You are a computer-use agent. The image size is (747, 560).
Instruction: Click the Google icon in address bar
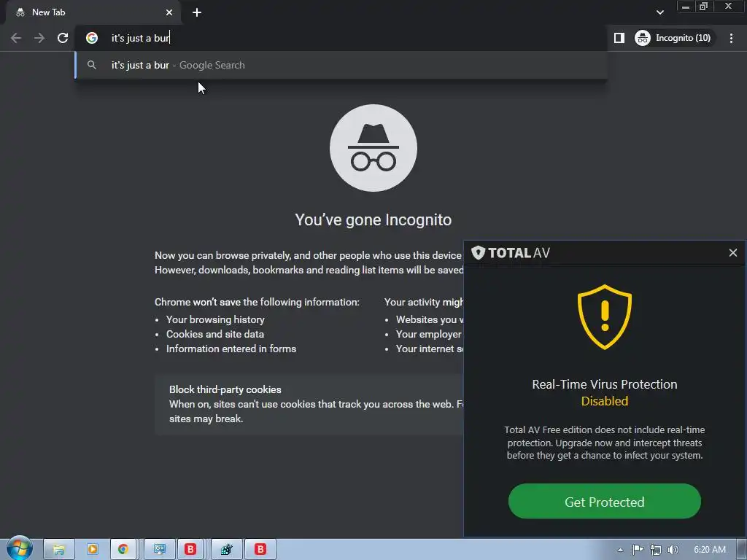92,38
